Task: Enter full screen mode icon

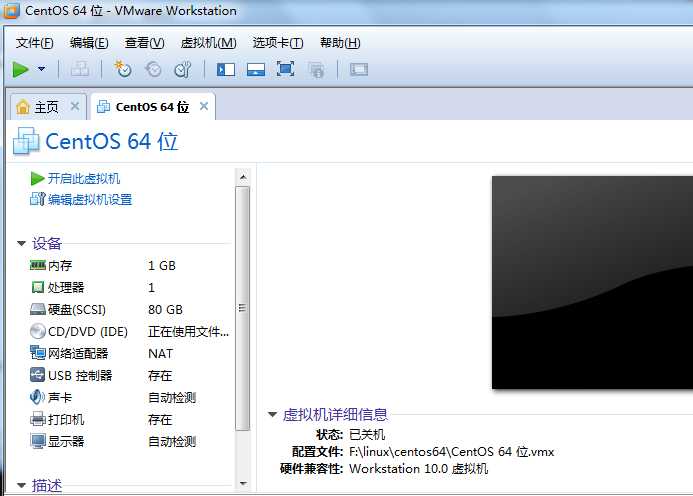Action: pyautogui.click(x=286, y=69)
